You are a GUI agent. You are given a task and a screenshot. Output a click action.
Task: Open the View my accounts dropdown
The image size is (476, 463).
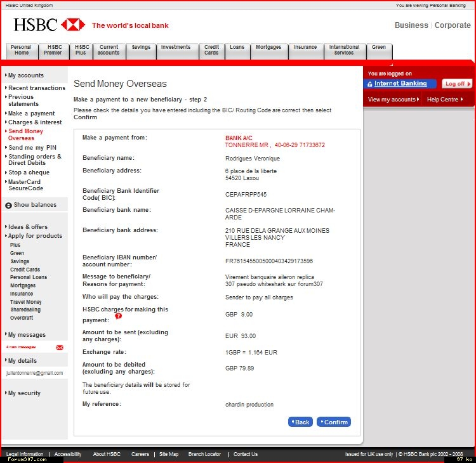point(393,100)
